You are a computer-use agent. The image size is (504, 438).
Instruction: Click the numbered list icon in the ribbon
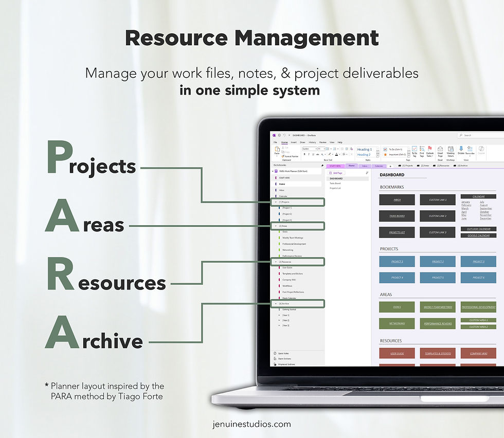click(x=335, y=149)
